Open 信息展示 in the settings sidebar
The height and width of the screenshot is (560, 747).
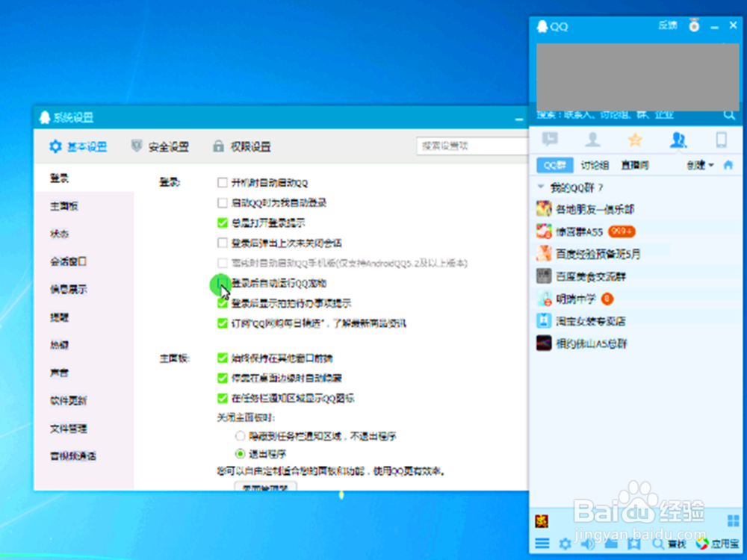[x=69, y=290]
